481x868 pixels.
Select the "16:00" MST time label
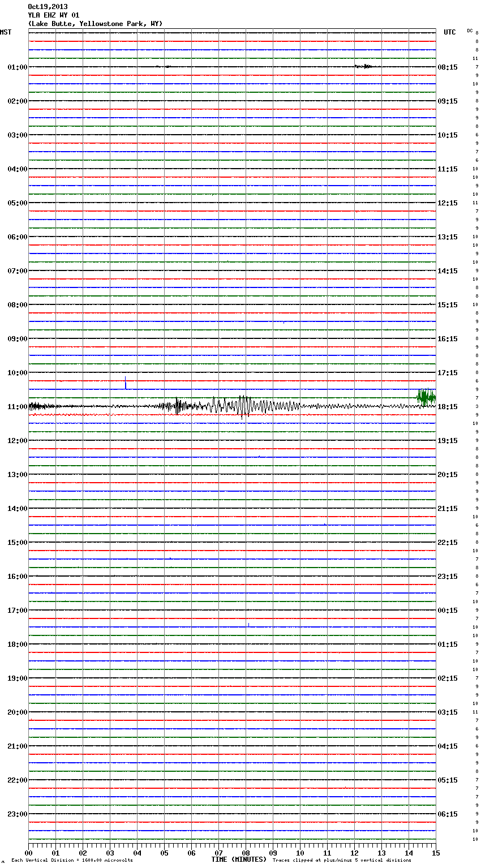click(x=18, y=577)
